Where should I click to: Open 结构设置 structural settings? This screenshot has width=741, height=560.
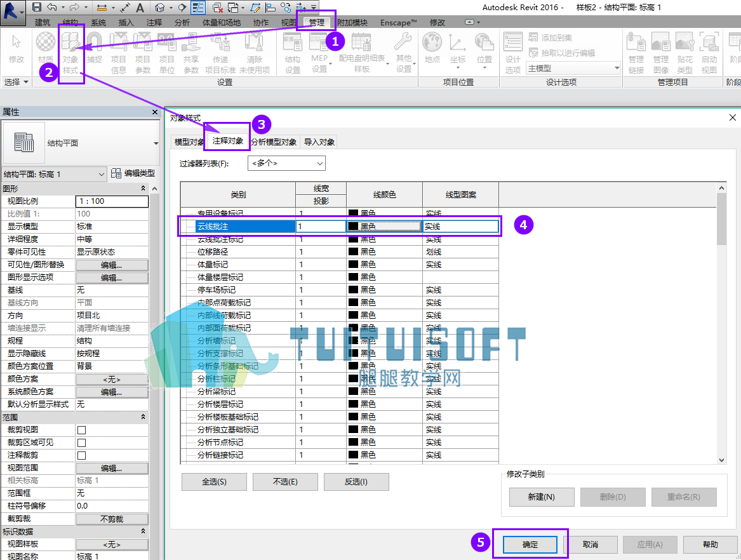click(293, 53)
